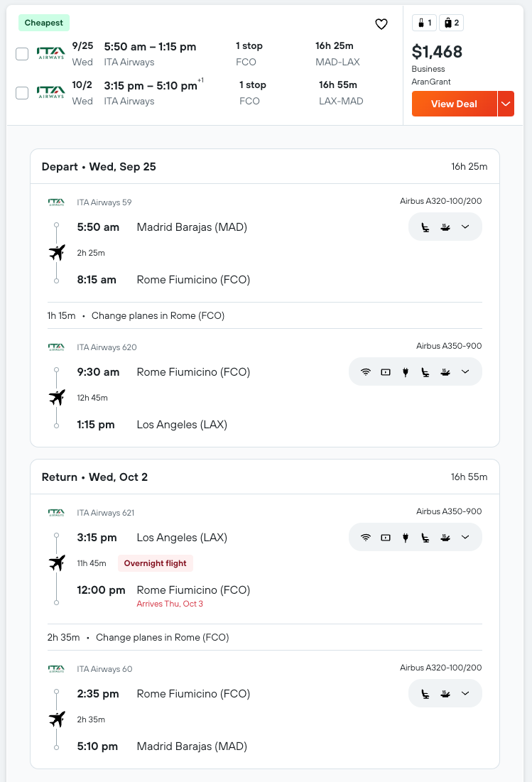Check the 9/25 MAD-LAX flight checkbox
Viewport: 532px width, 782px height.
(x=22, y=54)
